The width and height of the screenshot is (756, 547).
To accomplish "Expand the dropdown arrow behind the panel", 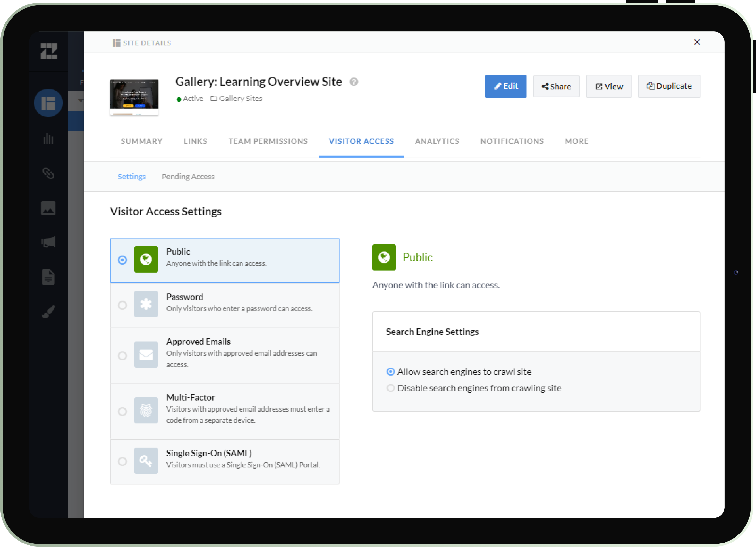I will point(80,100).
